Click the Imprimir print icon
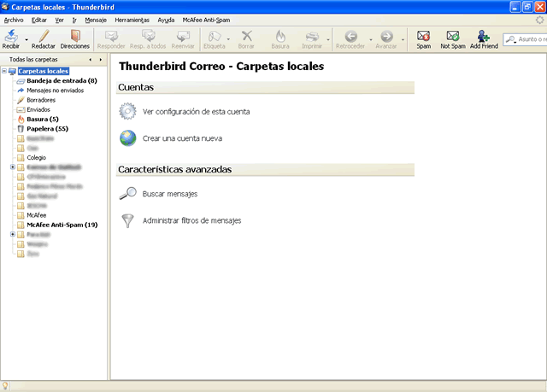The image size is (547, 392). 312,36
